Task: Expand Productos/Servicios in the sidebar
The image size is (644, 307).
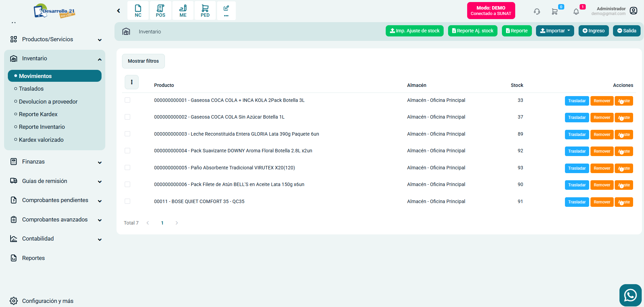Action: 56,40
